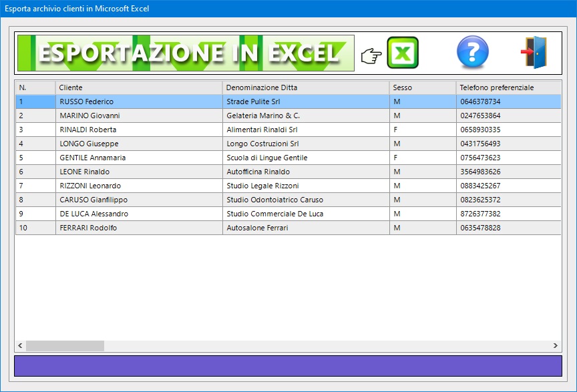Image resolution: width=577 pixels, height=392 pixels.
Task: Click the Esportazione in Excel banner
Action: click(x=186, y=53)
